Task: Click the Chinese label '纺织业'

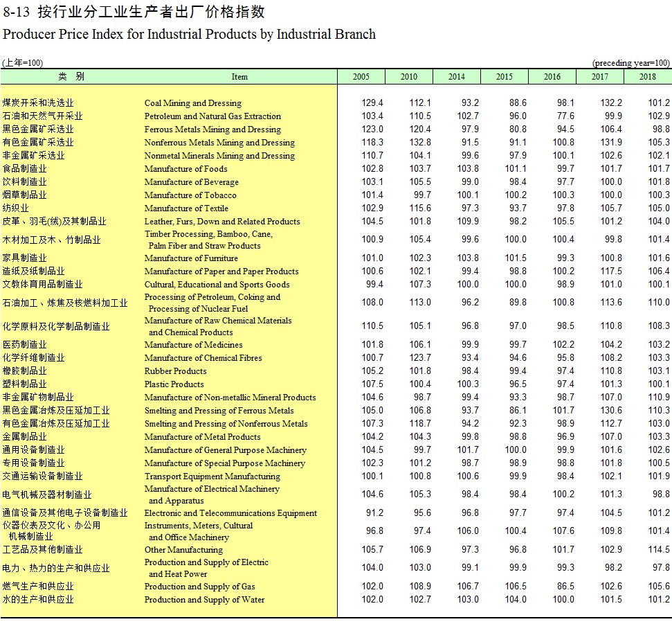Action: point(15,208)
